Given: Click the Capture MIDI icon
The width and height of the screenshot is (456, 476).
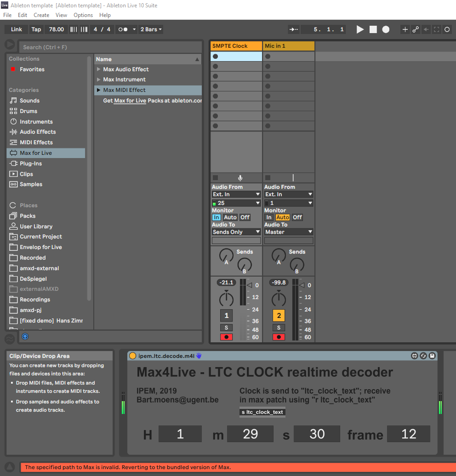Looking at the screenshot, I should [437, 29].
